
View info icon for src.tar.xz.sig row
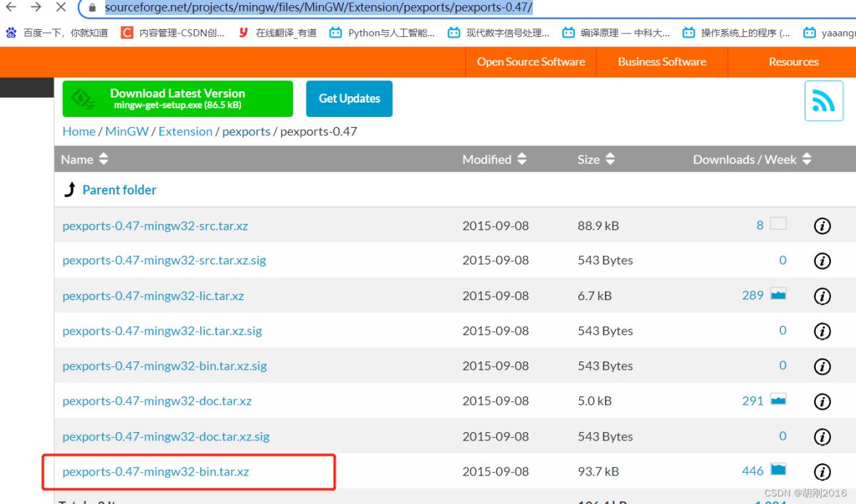[822, 261]
